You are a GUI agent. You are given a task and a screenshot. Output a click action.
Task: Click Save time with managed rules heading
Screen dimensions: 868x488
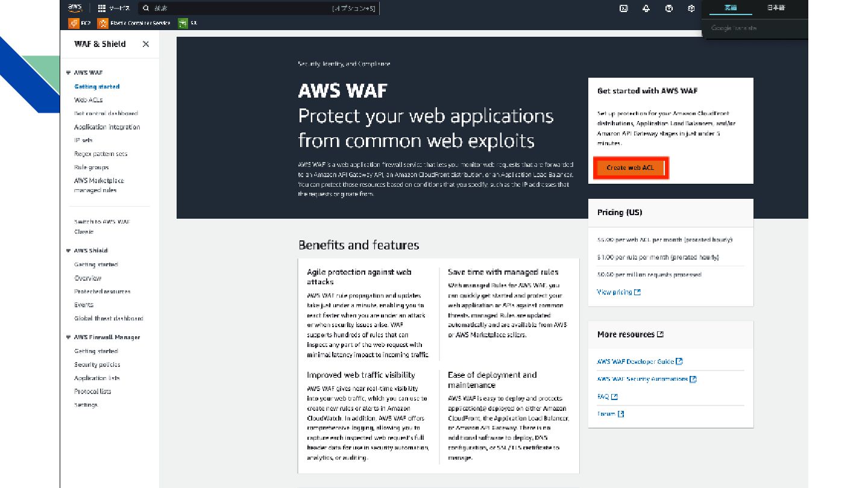click(503, 272)
